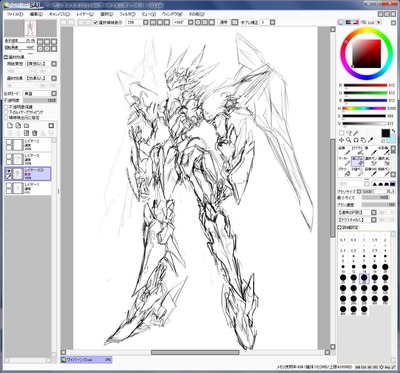400x373 pixels.
Task: Open the ファイル(F) menu
Action: [x=15, y=14]
